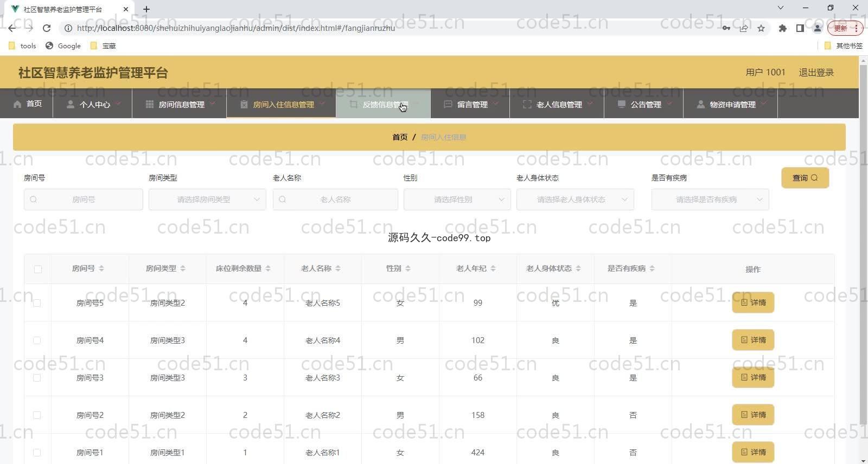The width and height of the screenshot is (868, 464).
Task: Open new browser tab with plus icon
Action: point(146,9)
